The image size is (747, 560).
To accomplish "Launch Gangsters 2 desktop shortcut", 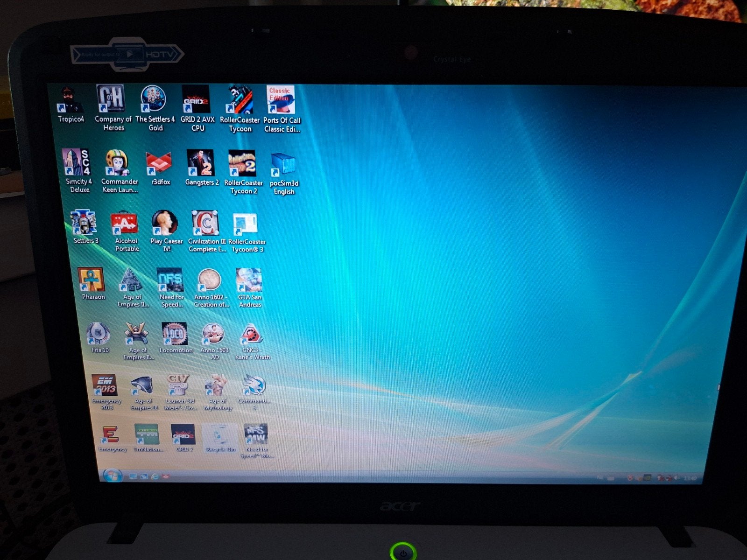I will click(x=201, y=168).
